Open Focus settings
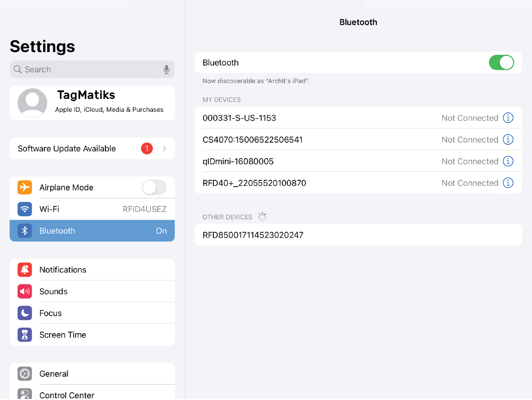Image resolution: width=532 pixels, height=400 pixels. (x=92, y=313)
